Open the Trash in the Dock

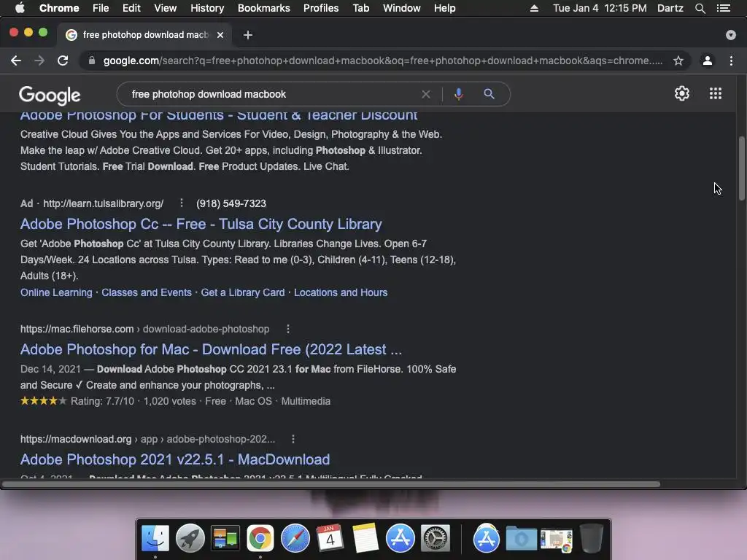pyautogui.click(x=591, y=538)
